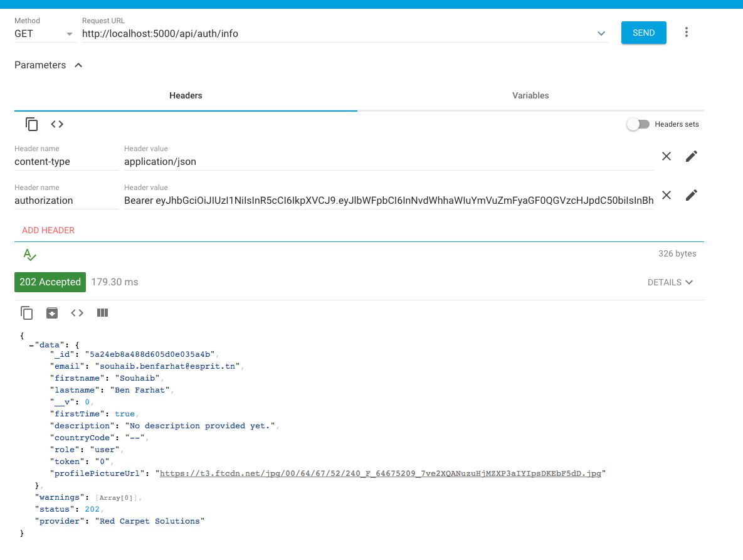Click the SEND button
This screenshot has width=743, height=560.
click(643, 32)
